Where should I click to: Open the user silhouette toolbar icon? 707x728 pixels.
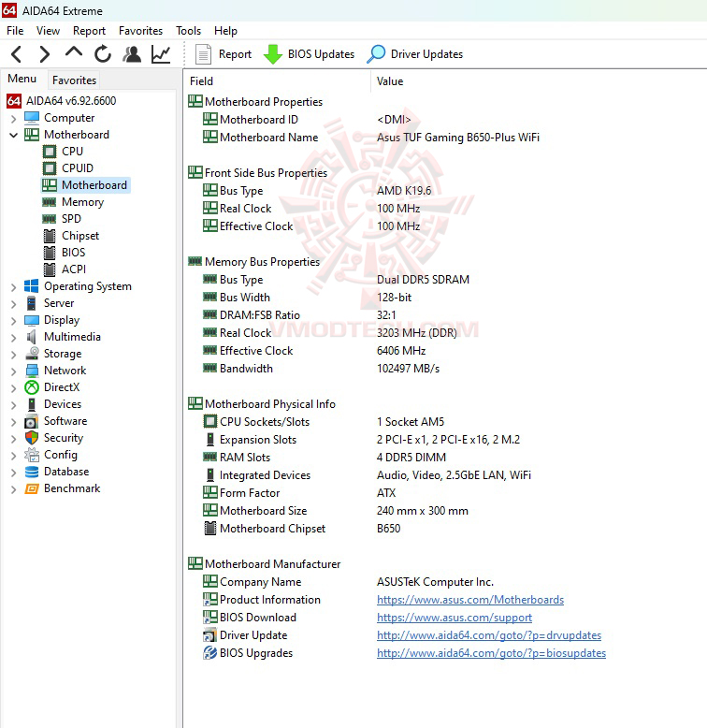[132, 54]
